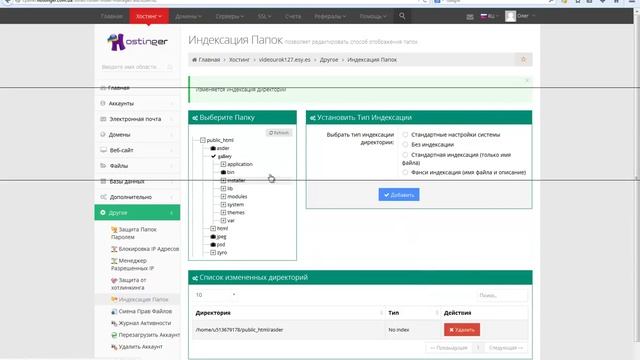Open Индексация Папок in sidebar
640x360 pixels.
140,299
